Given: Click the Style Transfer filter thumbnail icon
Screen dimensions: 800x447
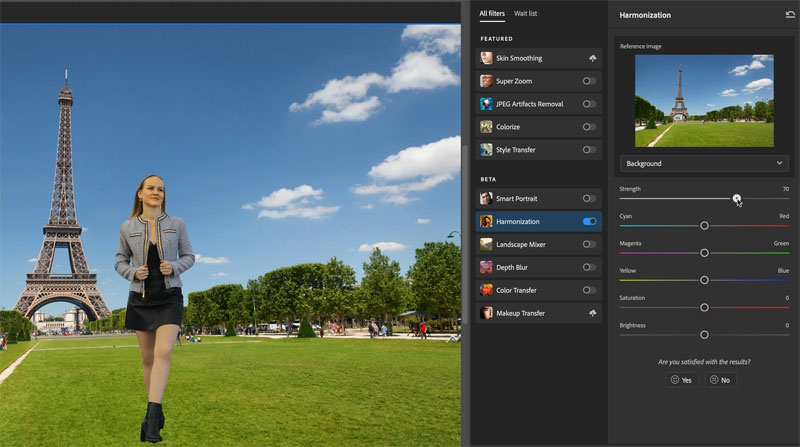Looking at the screenshot, I should tap(486, 150).
